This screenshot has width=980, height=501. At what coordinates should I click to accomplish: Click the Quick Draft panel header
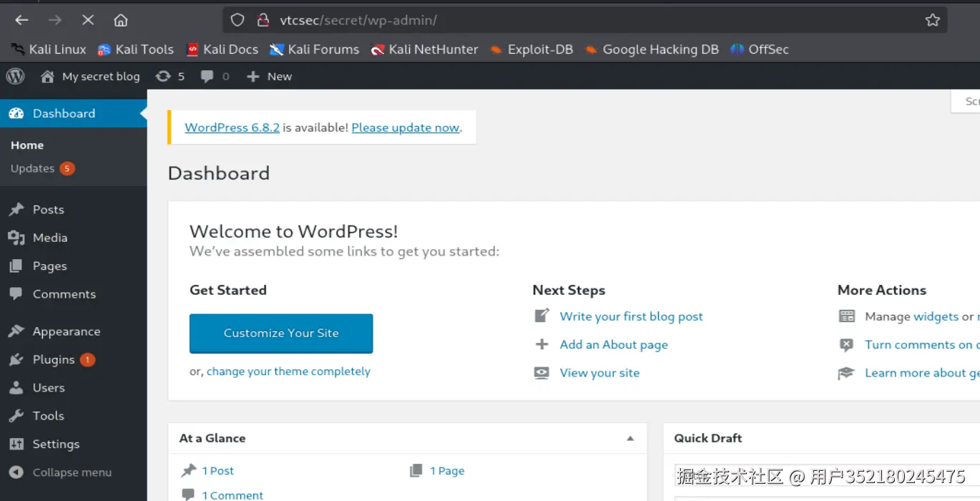pyautogui.click(x=821, y=438)
